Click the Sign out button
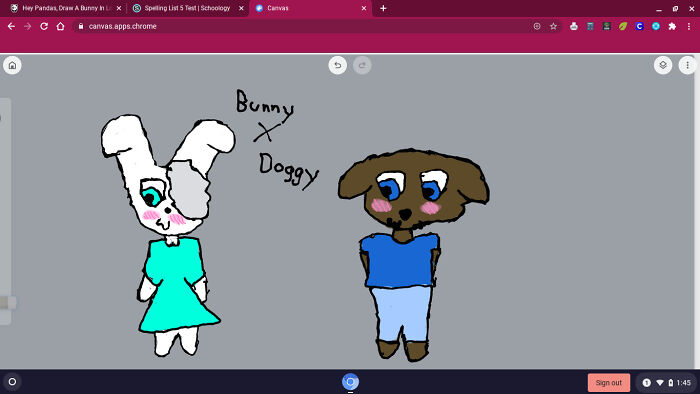700x394 pixels. (x=608, y=382)
